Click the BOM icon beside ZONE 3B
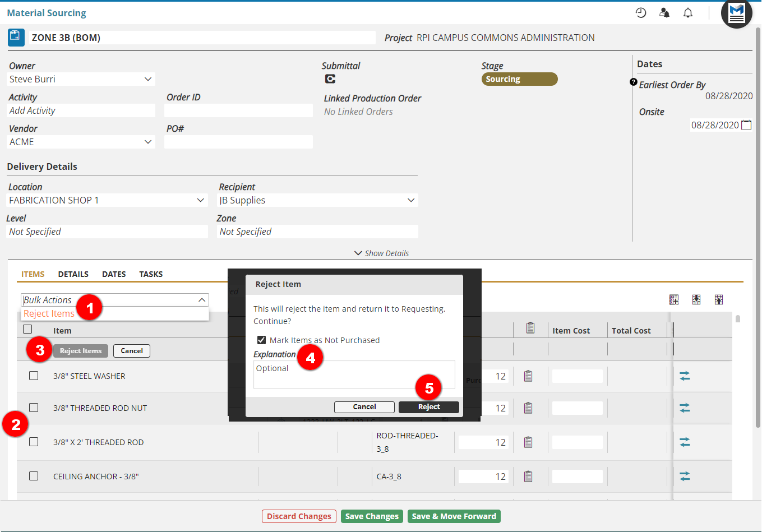Image resolution: width=762 pixels, height=532 pixels. pos(16,38)
